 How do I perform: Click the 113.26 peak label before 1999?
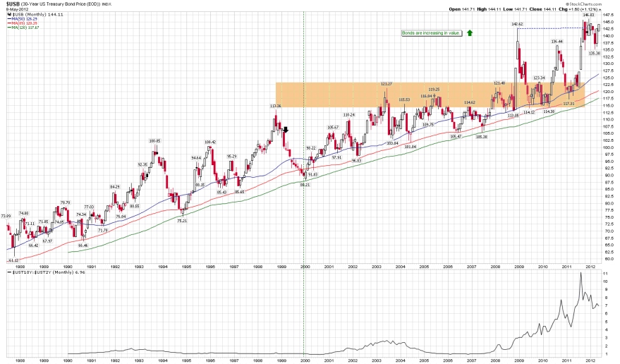pyautogui.click(x=276, y=106)
